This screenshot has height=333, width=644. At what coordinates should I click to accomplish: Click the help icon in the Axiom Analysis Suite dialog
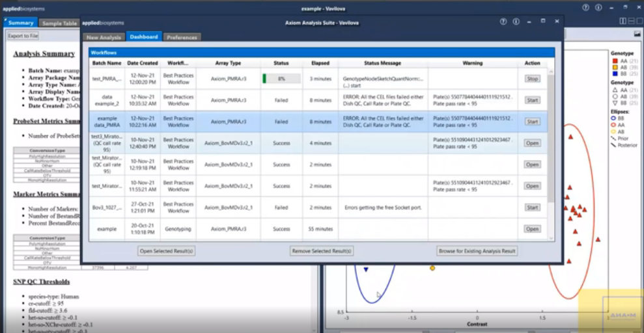[x=503, y=21]
